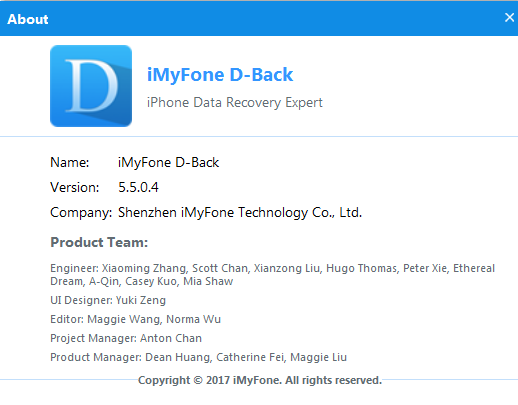Image resolution: width=518 pixels, height=405 pixels.
Task: Click the Copyright 2017 iMyFone notice
Action: click(x=260, y=380)
